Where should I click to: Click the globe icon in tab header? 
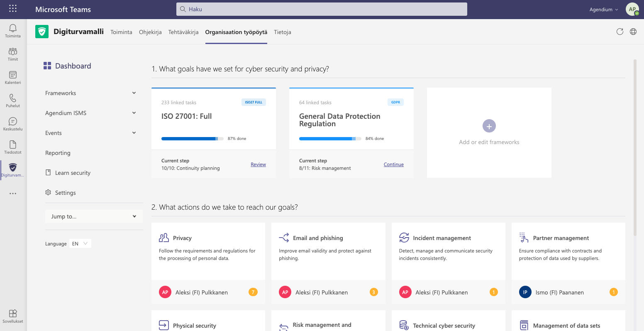[x=633, y=32]
